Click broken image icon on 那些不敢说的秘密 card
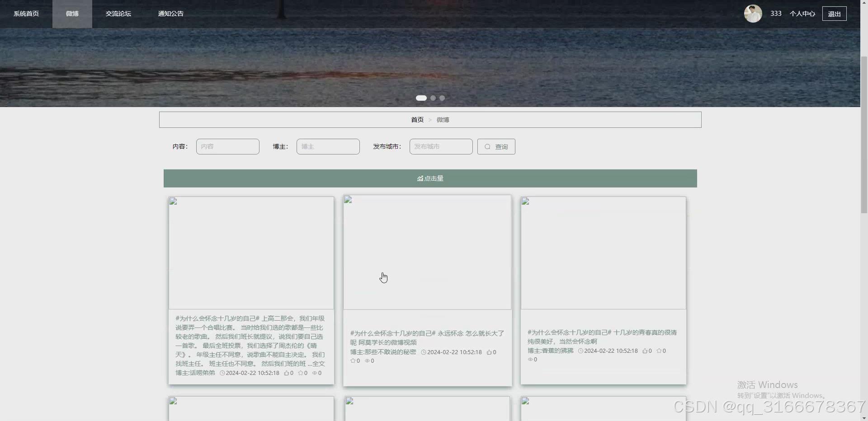 click(348, 200)
